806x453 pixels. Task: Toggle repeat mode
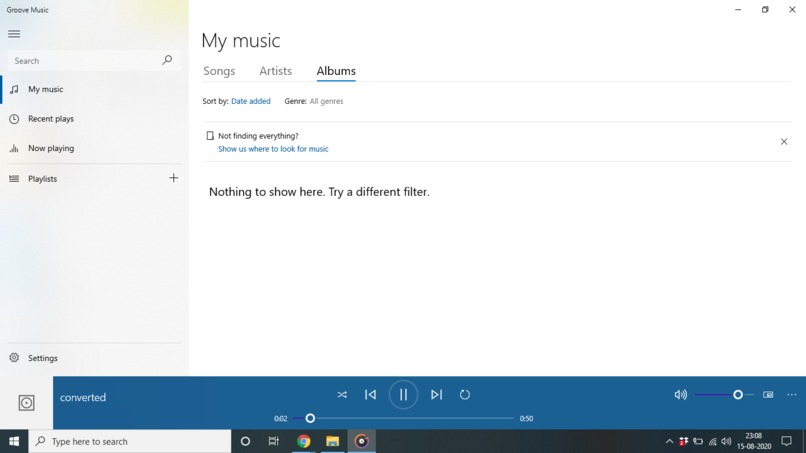[x=465, y=395]
